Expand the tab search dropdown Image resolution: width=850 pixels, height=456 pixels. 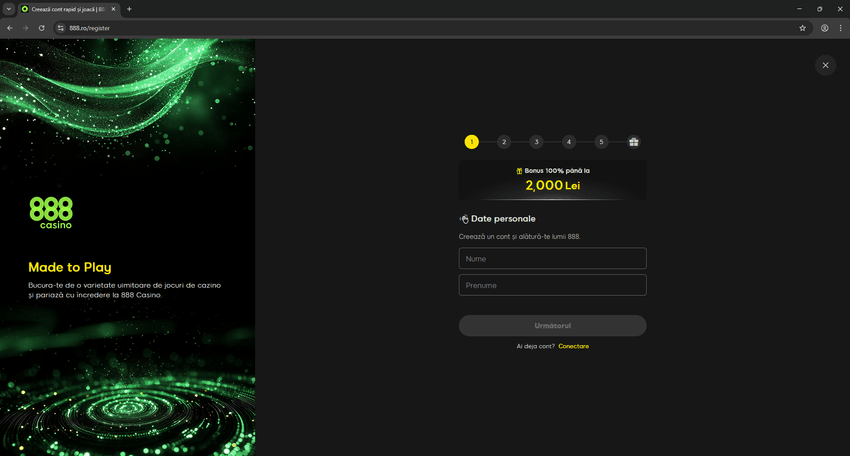tap(9, 9)
